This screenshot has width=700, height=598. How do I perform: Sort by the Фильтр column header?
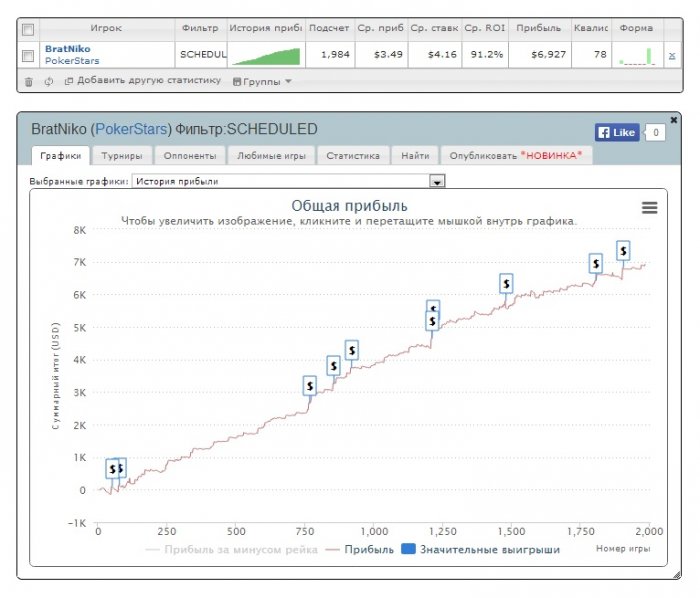(200, 28)
